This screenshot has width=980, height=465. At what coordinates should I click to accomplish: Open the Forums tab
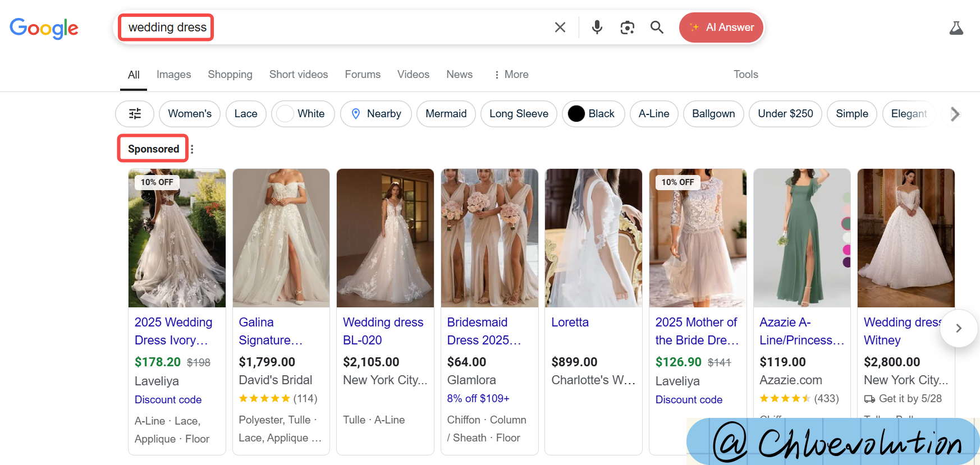[x=363, y=74]
